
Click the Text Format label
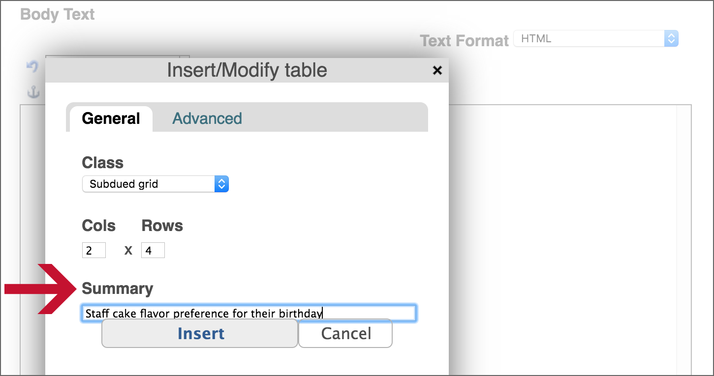point(464,41)
